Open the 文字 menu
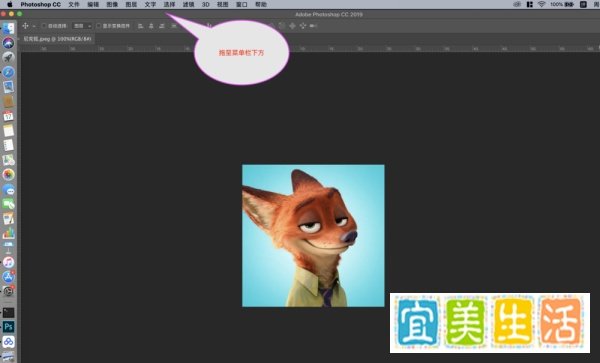 (x=150, y=5)
